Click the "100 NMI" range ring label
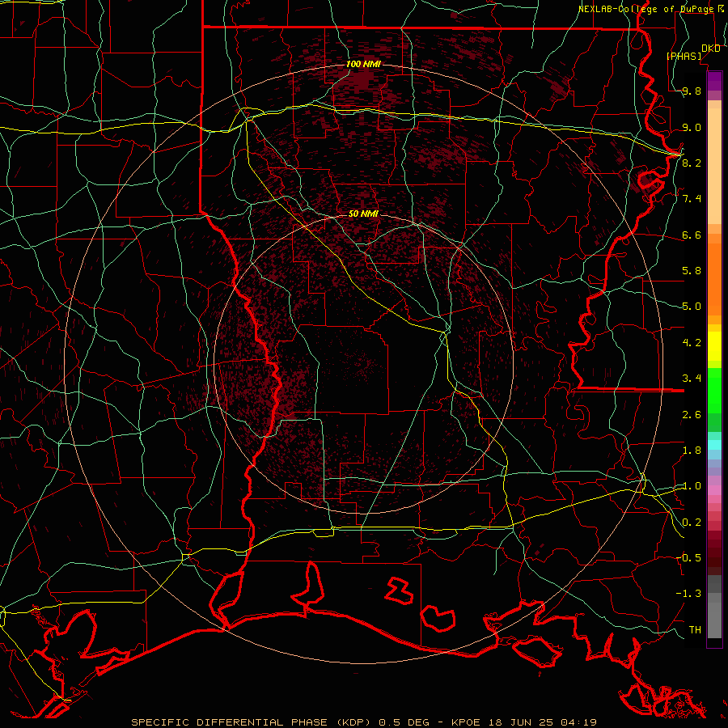Screen dimensions: 728x728 coord(363,64)
